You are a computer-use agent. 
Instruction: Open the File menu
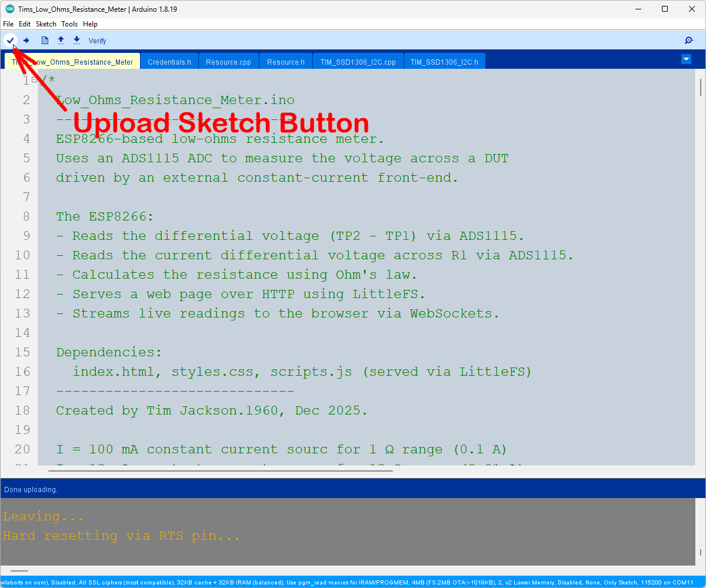click(x=8, y=24)
